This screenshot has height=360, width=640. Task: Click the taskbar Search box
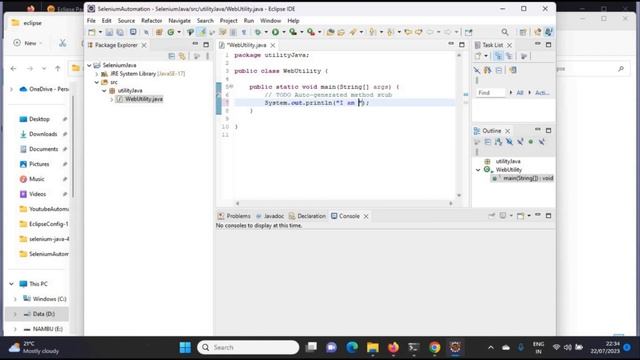(248, 347)
